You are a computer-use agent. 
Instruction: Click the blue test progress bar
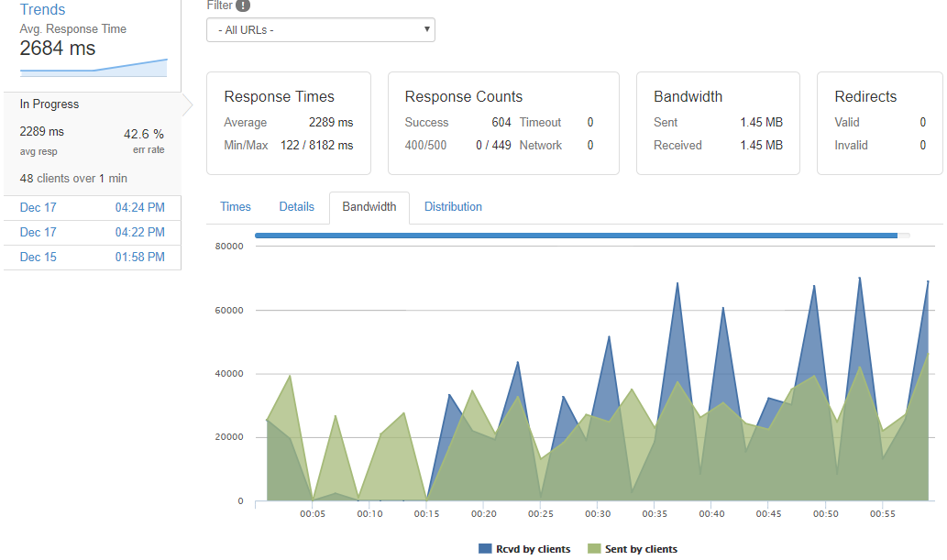(576, 236)
